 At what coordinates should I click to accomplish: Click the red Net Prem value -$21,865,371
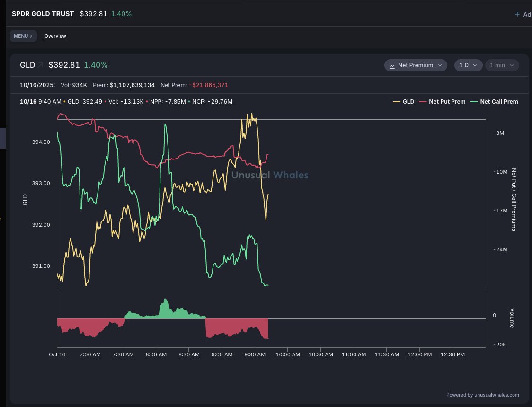pyautogui.click(x=208, y=85)
